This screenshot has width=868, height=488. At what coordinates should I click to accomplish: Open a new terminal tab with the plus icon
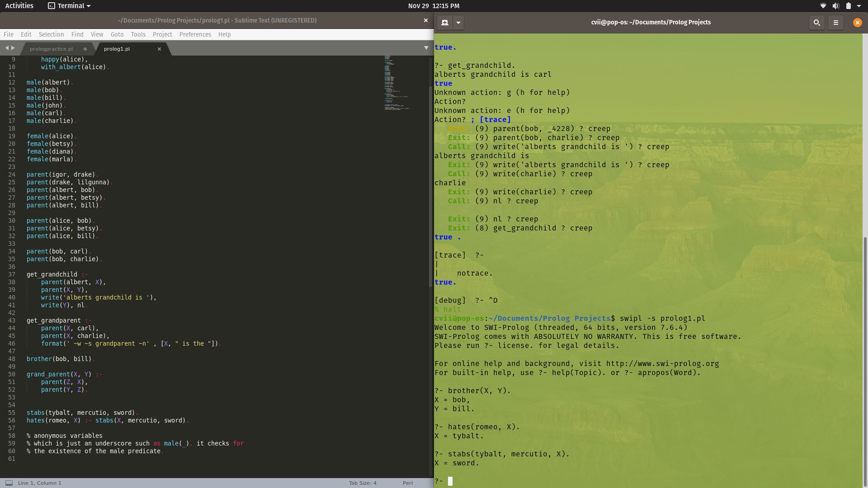coord(444,22)
